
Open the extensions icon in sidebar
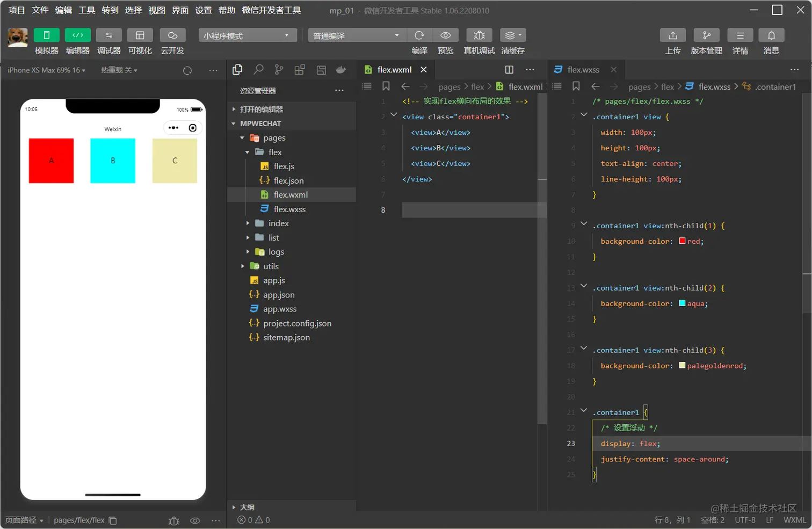[x=300, y=69]
